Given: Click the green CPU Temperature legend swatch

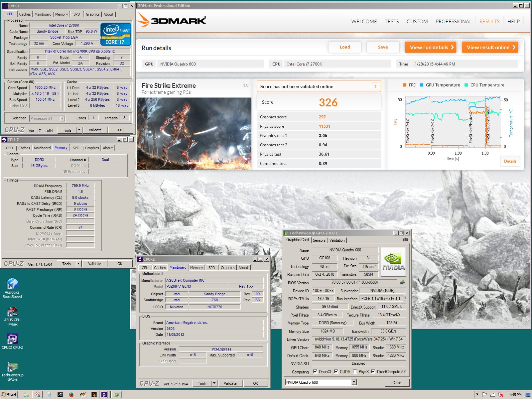Looking at the screenshot, I should point(466,85).
